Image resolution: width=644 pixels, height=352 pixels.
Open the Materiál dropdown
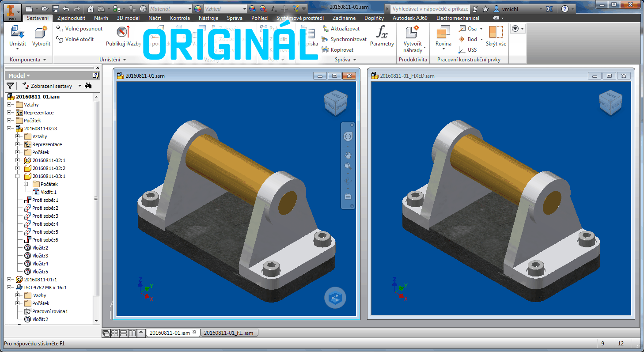click(189, 9)
